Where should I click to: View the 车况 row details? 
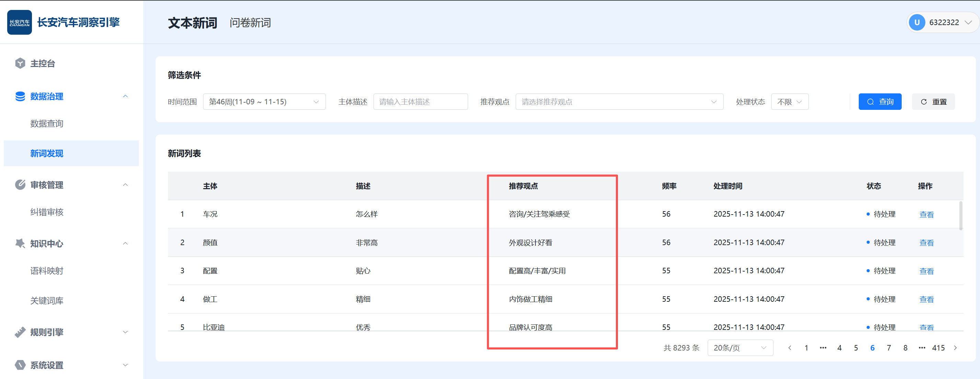click(x=926, y=215)
